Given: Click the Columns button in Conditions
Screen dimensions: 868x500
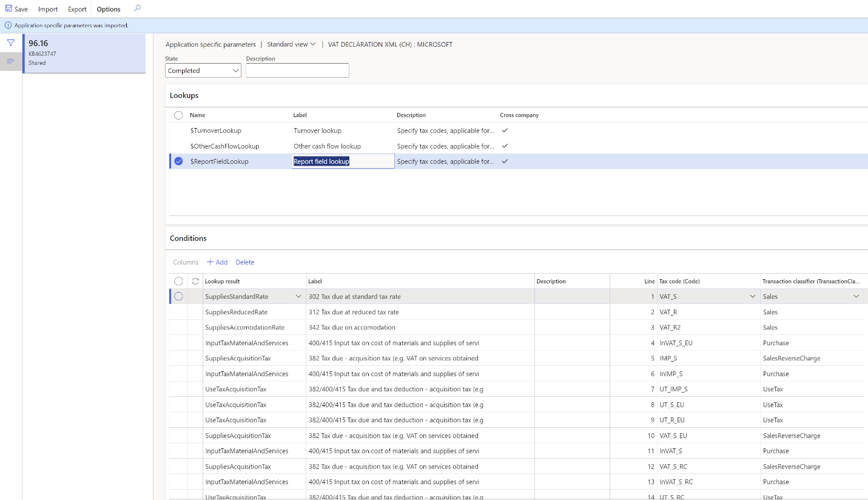Looking at the screenshot, I should (186, 262).
